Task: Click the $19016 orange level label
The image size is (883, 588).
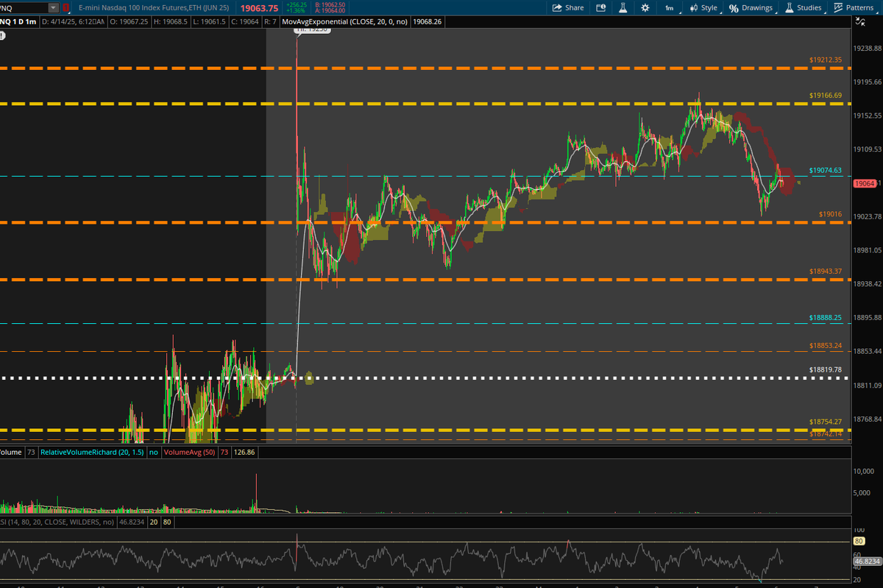Action: click(x=830, y=214)
